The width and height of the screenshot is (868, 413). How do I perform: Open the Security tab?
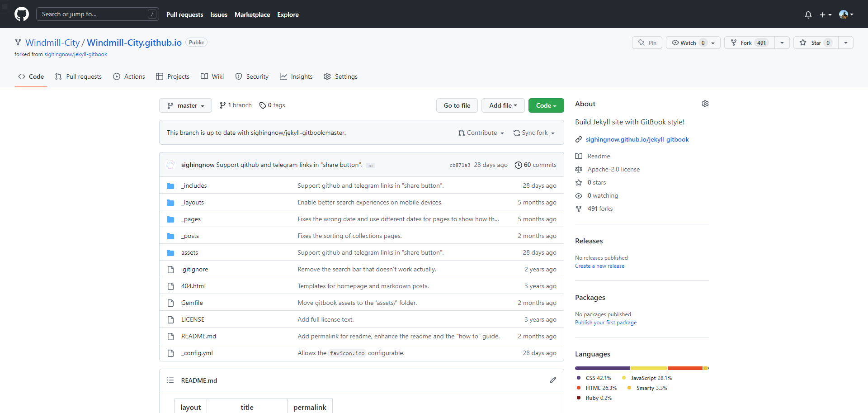click(x=252, y=76)
